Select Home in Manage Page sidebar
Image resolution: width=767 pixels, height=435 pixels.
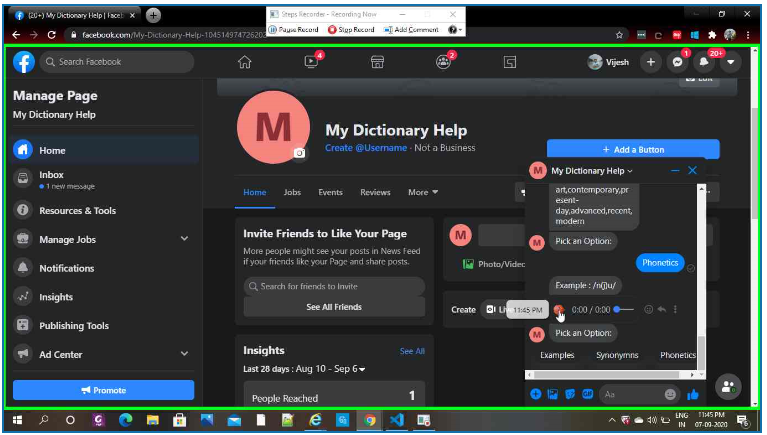(x=104, y=150)
